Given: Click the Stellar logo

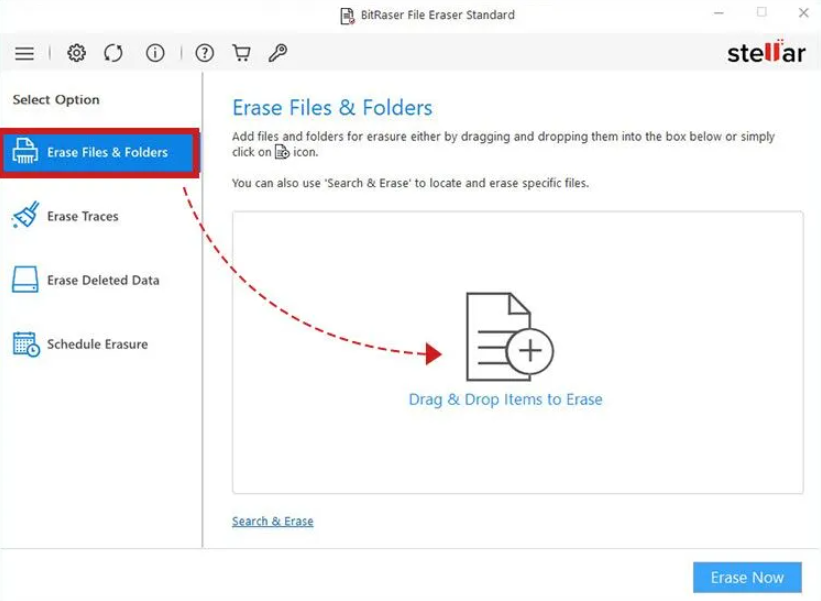Looking at the screenshot, I should click(x=767, y=52).
